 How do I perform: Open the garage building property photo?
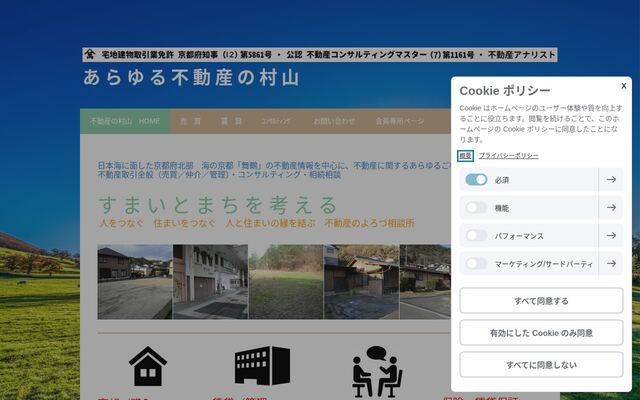click(211, 282)
